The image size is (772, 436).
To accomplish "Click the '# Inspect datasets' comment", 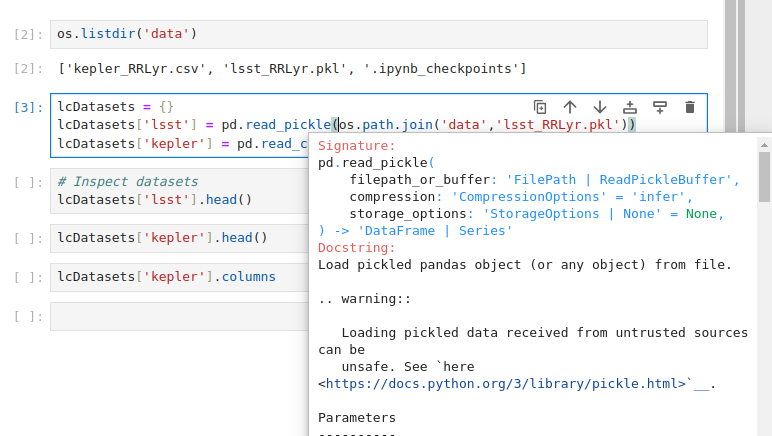I will 128,182.
